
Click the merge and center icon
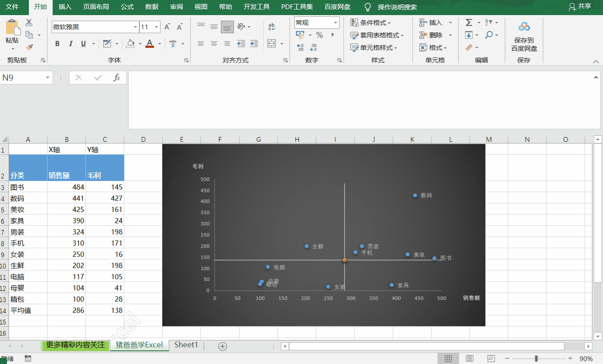click(x=272, y=44)
